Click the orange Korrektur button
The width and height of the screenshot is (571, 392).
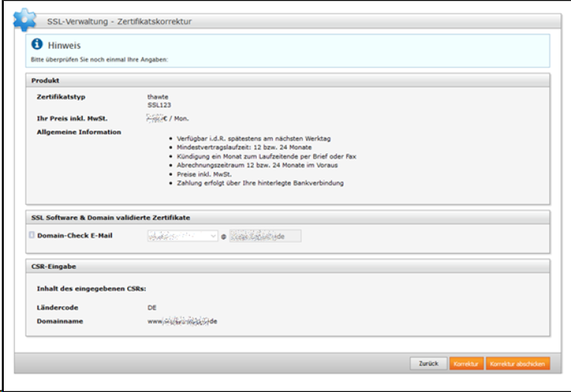pos(466,363)
